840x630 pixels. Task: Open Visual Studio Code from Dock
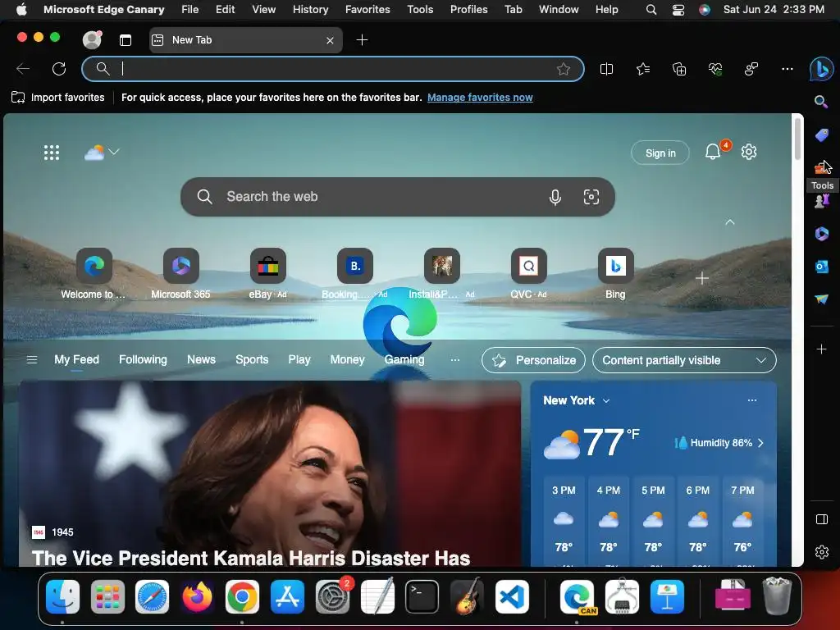[512, 597]
